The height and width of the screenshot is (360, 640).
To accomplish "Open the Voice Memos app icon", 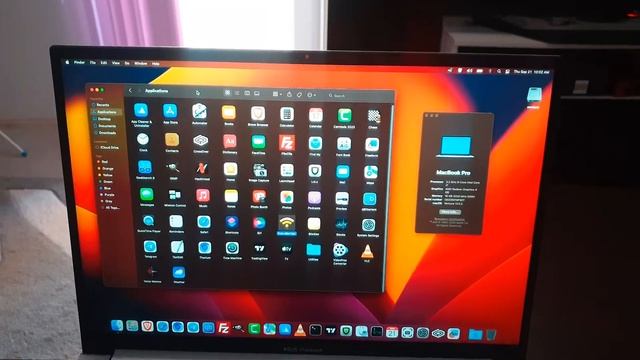I will coord(152,272).
